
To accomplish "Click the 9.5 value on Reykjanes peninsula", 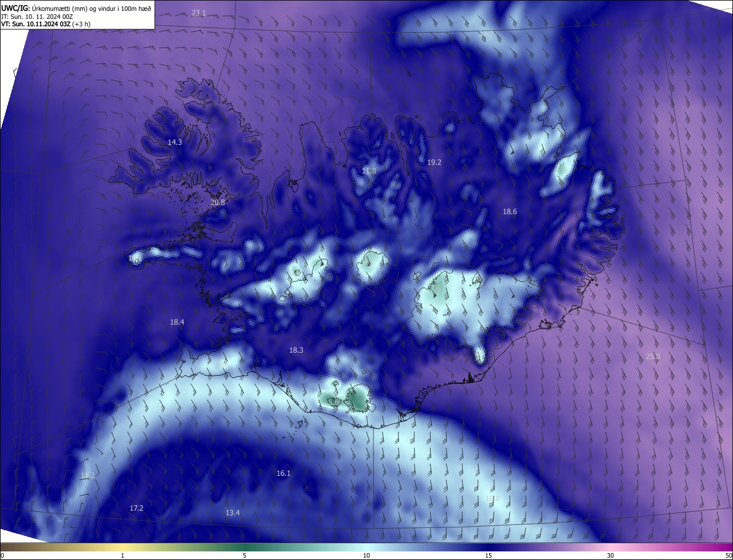I will (224, 364).
